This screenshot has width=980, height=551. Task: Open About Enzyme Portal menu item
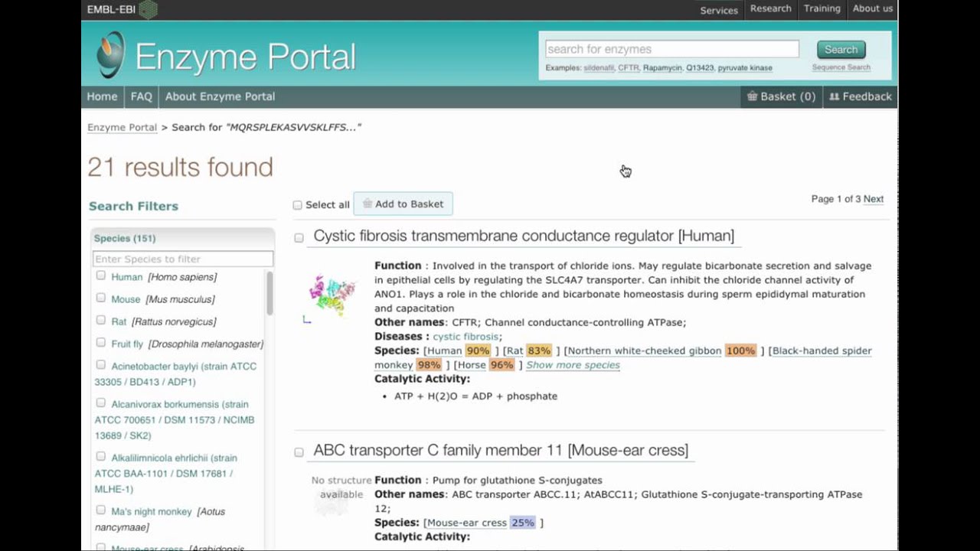(220, 96)
